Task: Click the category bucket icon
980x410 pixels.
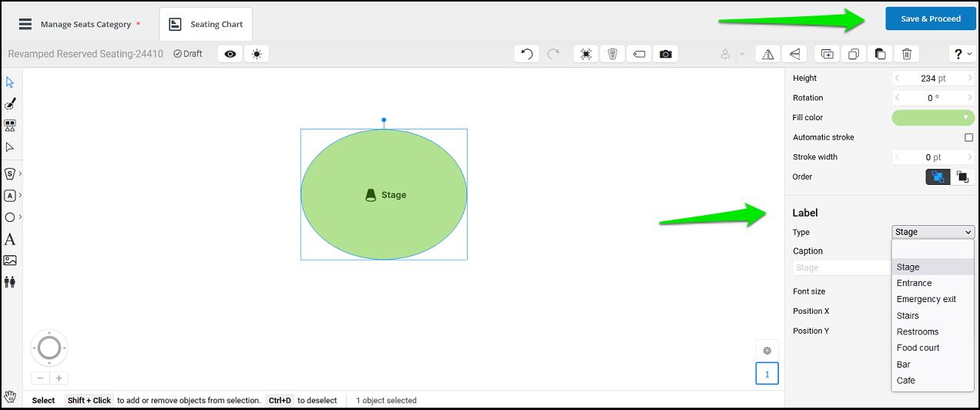Action: point(612,54)
